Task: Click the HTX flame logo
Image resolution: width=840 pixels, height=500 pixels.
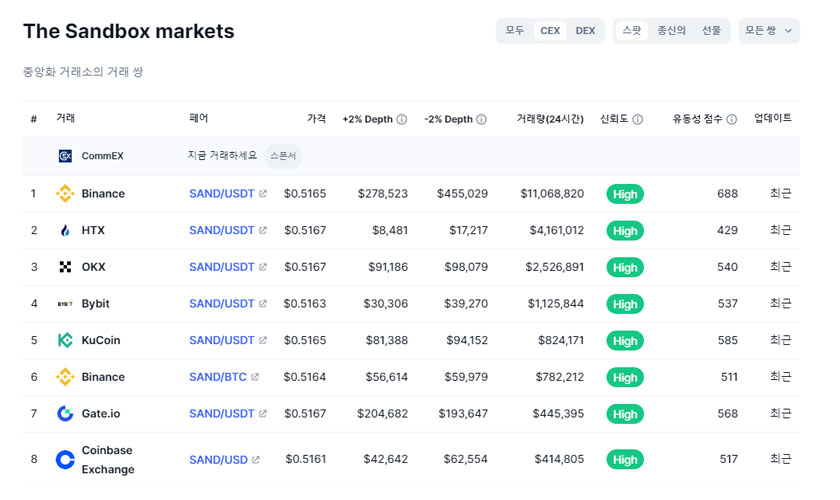Action: [x=65, y=230]
